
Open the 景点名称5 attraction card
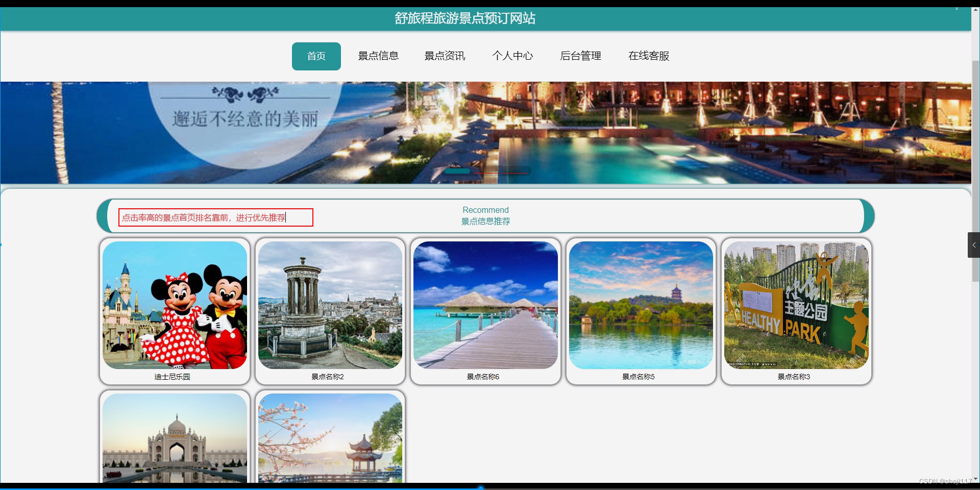click(x=641, y=305)
